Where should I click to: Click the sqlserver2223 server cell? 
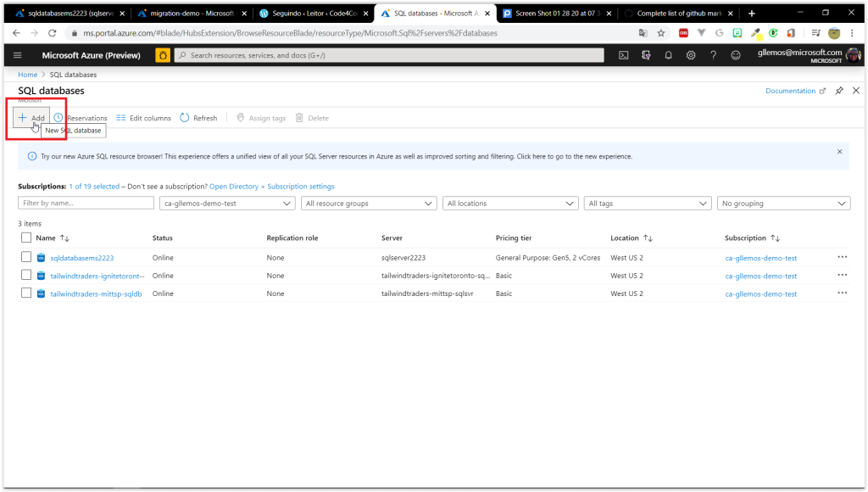click(403, 258)
